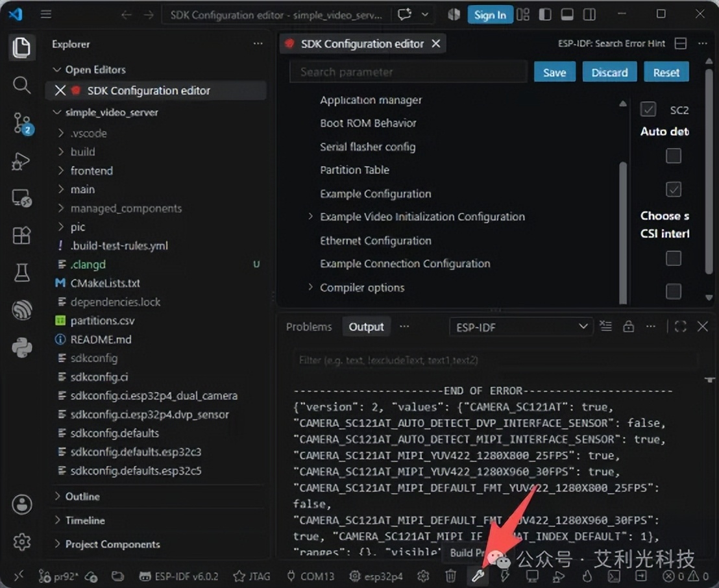Image resolution: width=719 pixels, height=588 pixels.
Task: Focus the Search parameter field
Action: pyautogui.click(x=408, y=72)
